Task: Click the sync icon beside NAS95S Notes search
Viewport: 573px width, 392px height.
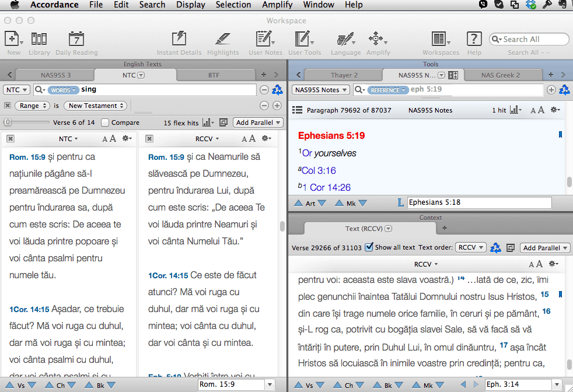Action: [564, 89]
